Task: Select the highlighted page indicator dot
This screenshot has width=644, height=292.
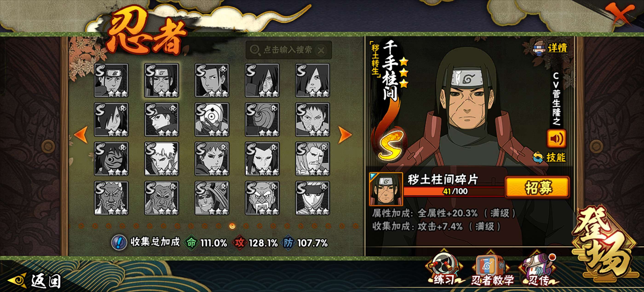Action: [x=232, y=226]
